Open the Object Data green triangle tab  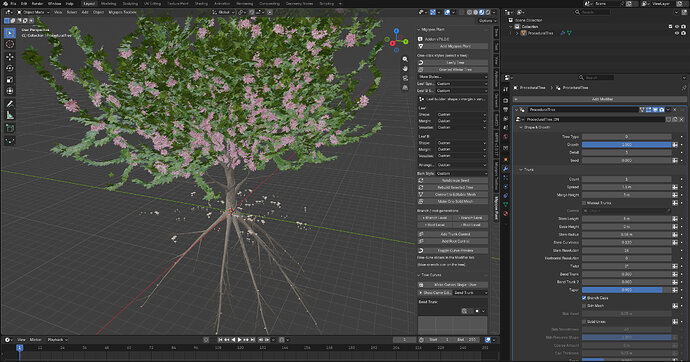(x=506, y=205)
